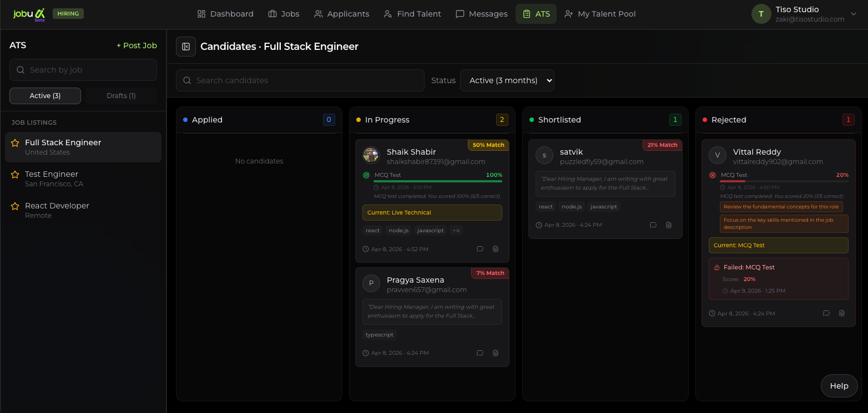Click message icon on Vittal Reddy card
868x413 pixels.
click(826, 313)
